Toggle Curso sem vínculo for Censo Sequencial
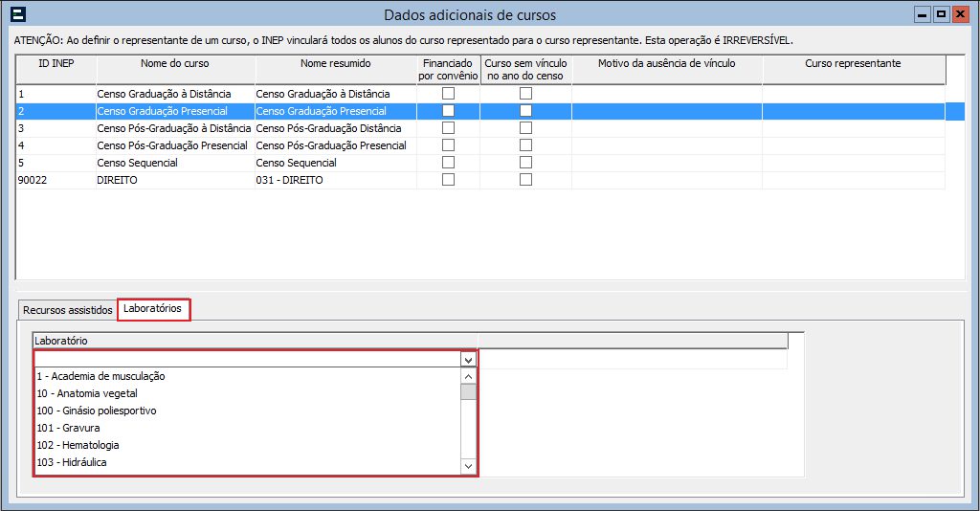980x511 pixels. tap(525, 163)
